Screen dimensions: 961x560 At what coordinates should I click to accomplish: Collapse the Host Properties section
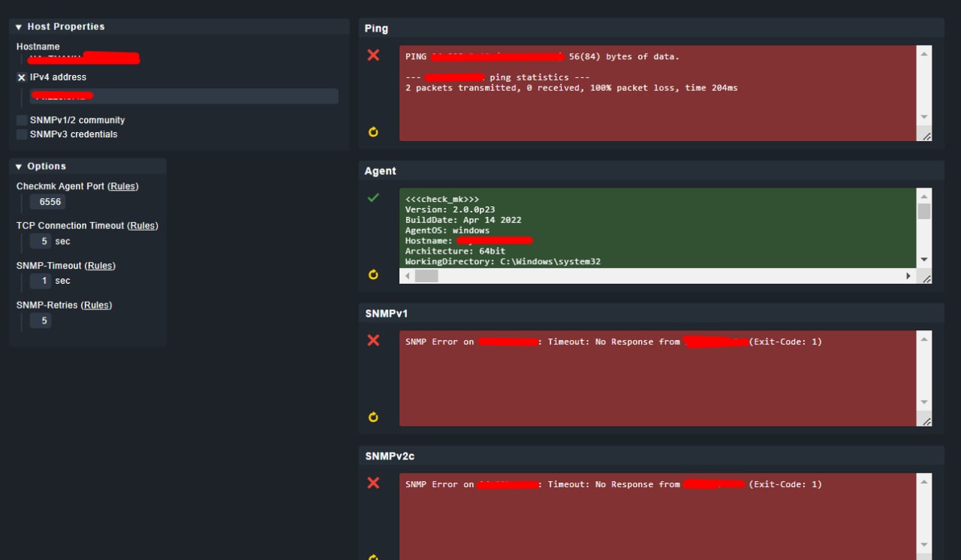click(x=19, y=27)
